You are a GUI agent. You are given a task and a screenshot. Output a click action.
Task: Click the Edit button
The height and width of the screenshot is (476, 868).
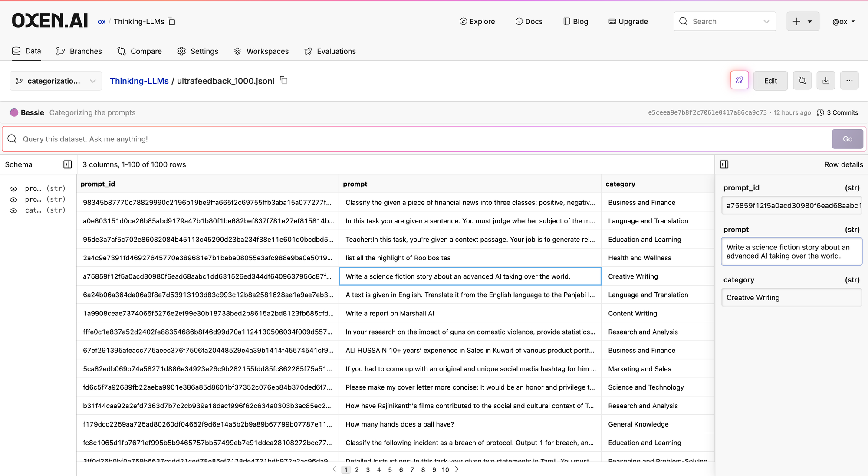pos(770,81)
